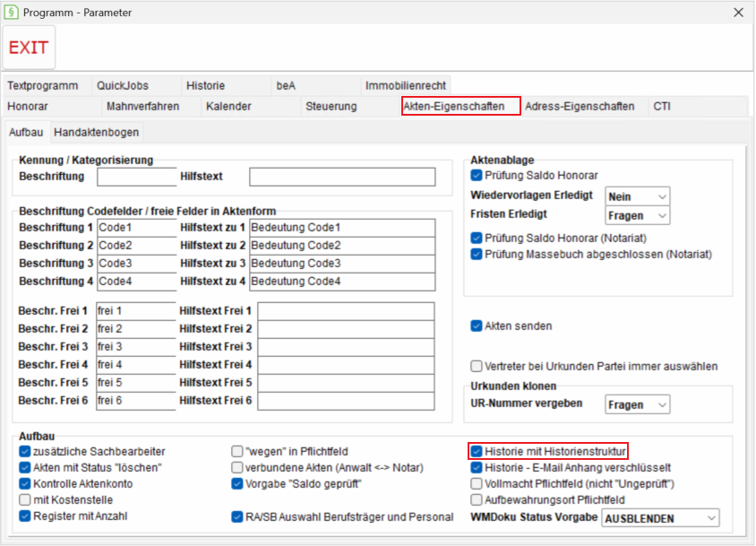
Task: Open the WMDoku Status Vorgabe dropdown
Action: (660, 518)
